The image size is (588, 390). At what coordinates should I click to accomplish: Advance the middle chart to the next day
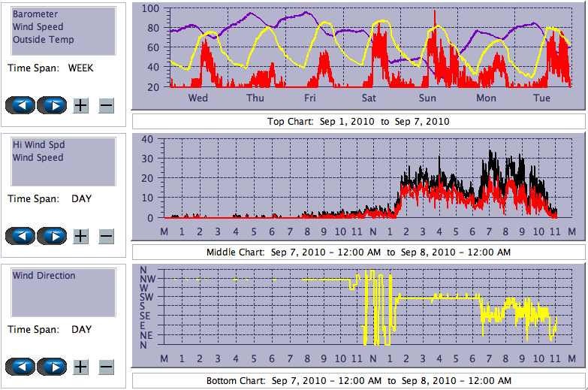[52, 236]
